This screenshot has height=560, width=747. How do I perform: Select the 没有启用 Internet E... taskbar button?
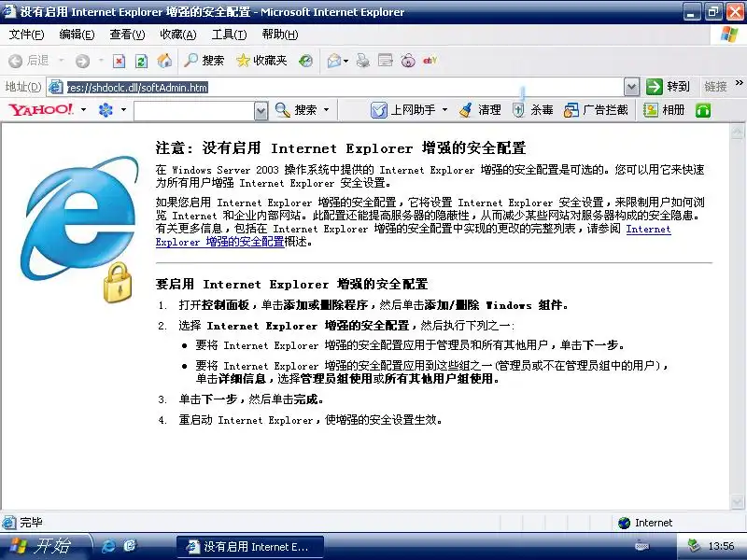(x=250, y=547)
